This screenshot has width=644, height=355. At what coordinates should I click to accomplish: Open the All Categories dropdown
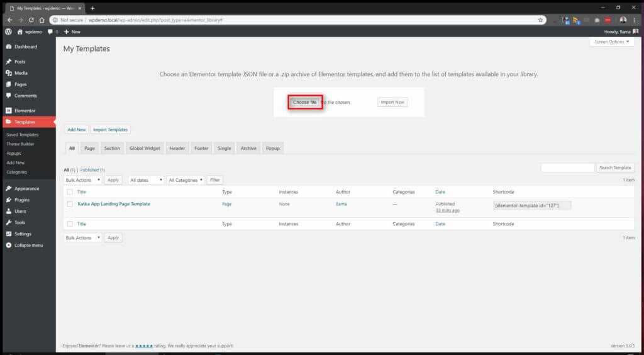click(x=186, y=180)
